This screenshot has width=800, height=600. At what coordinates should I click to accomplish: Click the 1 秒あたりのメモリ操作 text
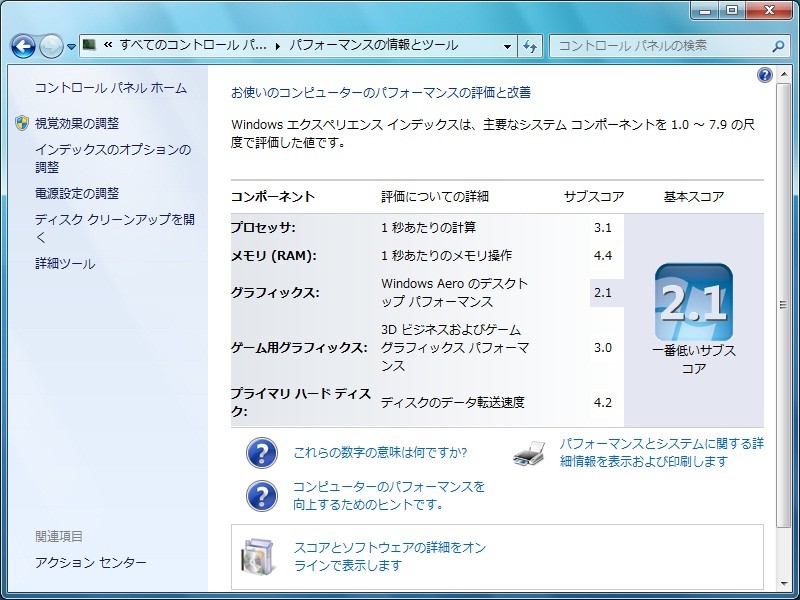446,255
